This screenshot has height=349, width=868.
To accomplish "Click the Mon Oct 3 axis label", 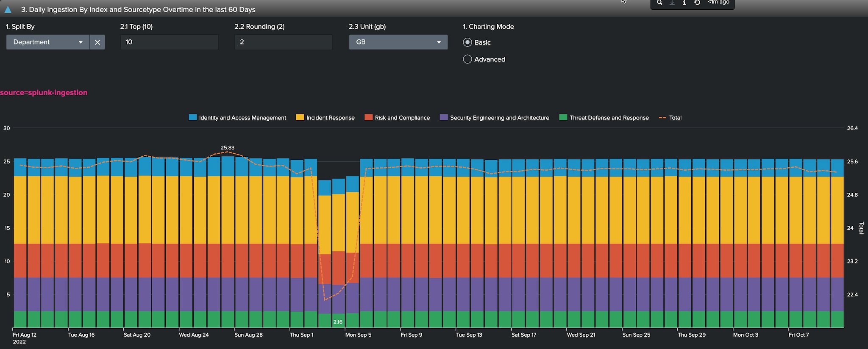I will point(746,335).
